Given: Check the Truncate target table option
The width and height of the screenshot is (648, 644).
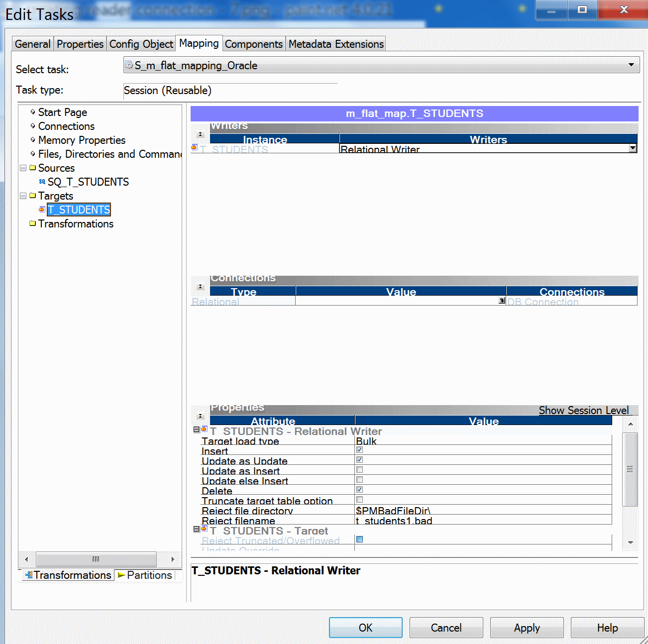Looking at the screenshot, I should coord(359,499).
